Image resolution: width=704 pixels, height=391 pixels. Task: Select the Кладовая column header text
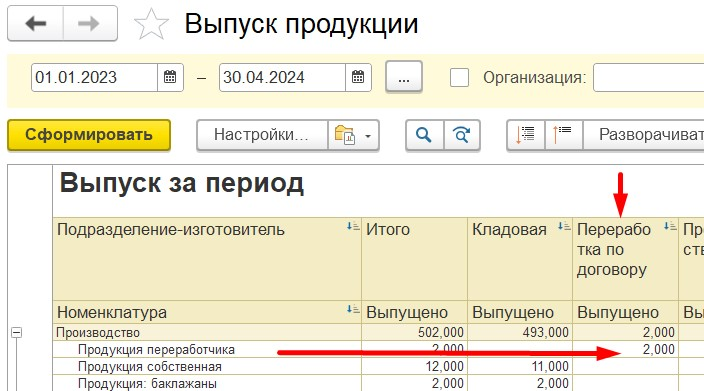(x=509, y=229)
